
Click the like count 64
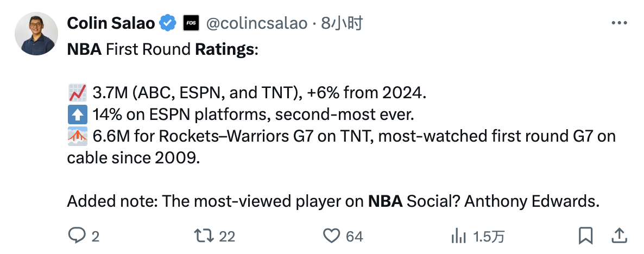click(354, 236)
